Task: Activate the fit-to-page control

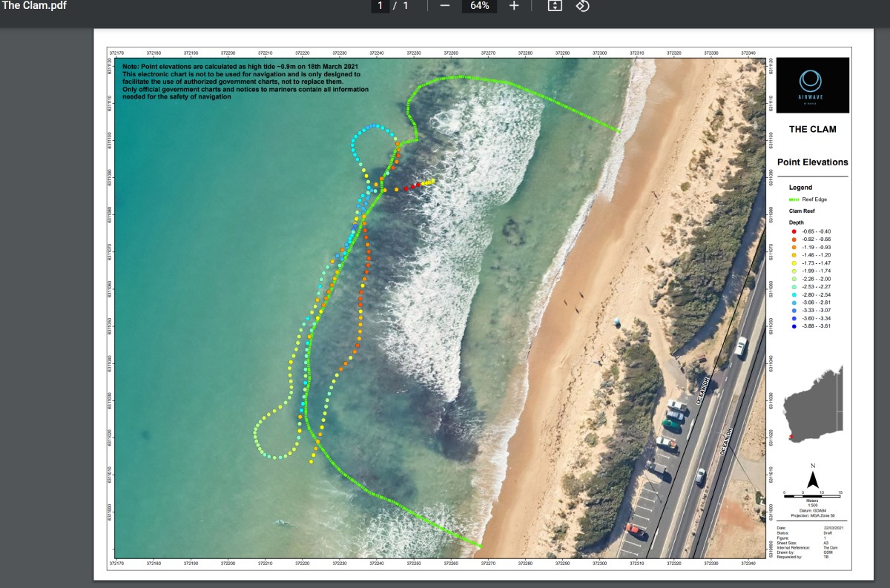Action: (x=555, y=6)
